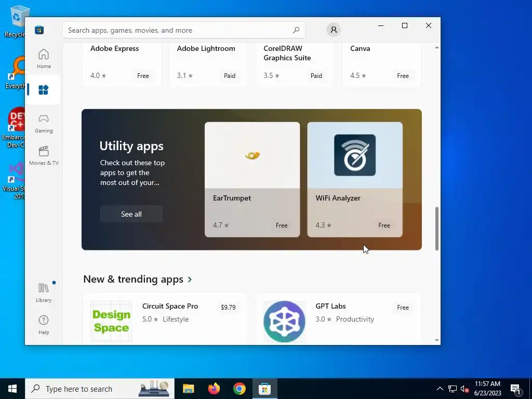Select the Visual Studio desktop shortcut
Screen dimensions: 532x399
[x=14, y=181]
